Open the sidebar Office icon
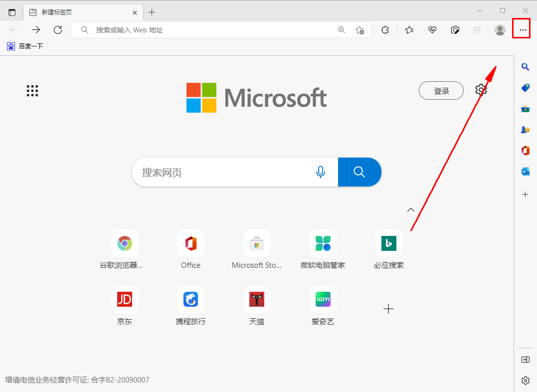Screen dimensions: 537x392 coord(525,151)
